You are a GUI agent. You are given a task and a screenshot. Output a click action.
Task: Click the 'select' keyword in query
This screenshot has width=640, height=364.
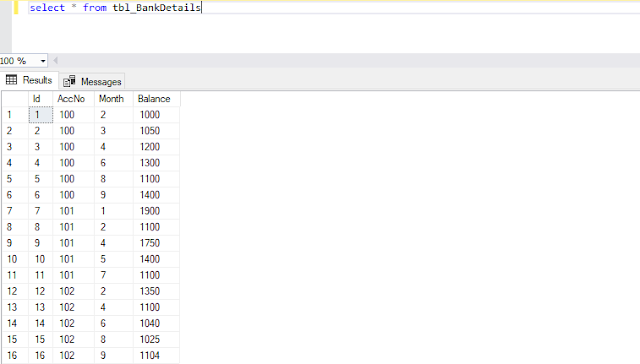[x=47, y=8]
